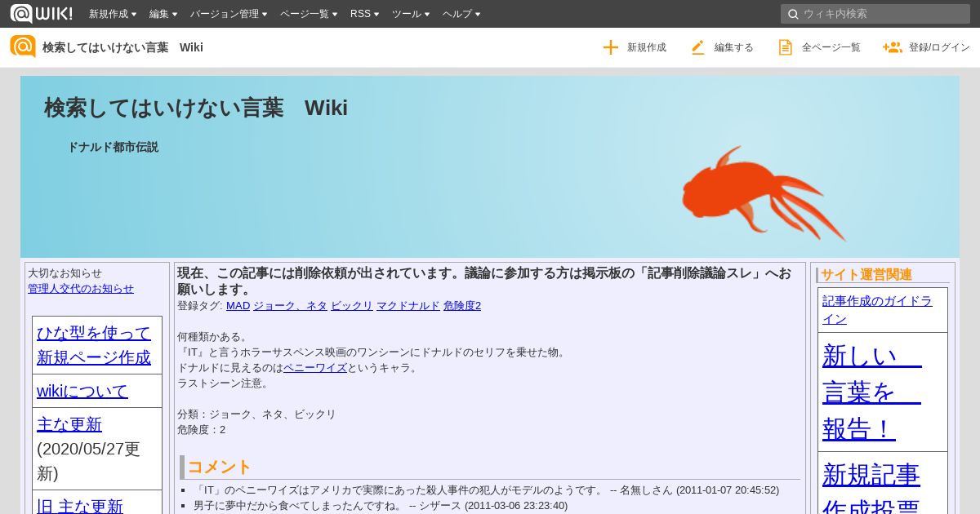Click the コメント section heading
The height and width of the screenshot is (514, 980).
click(x=220, y=467)
